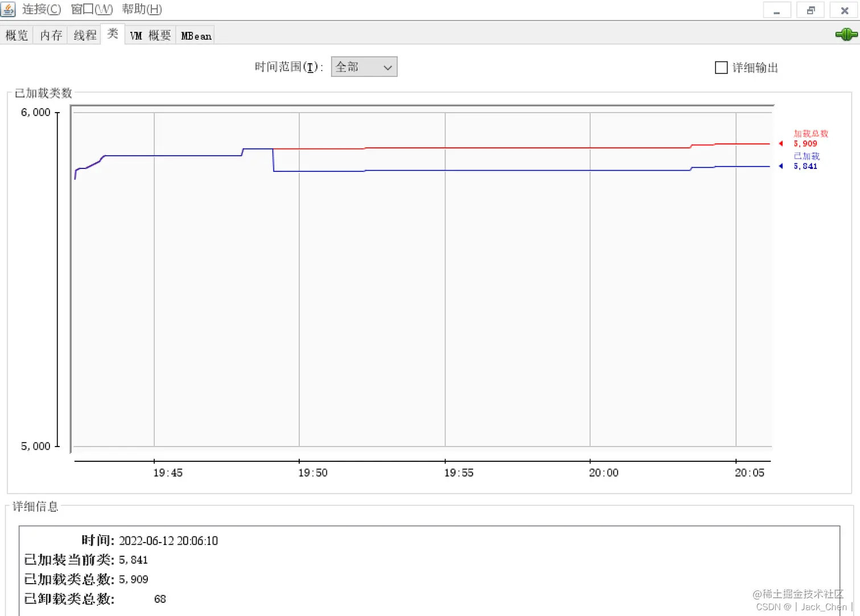Enable the 详细输出 checkbox
Viewport: 860px width, 616px height.
pos(721,68)
